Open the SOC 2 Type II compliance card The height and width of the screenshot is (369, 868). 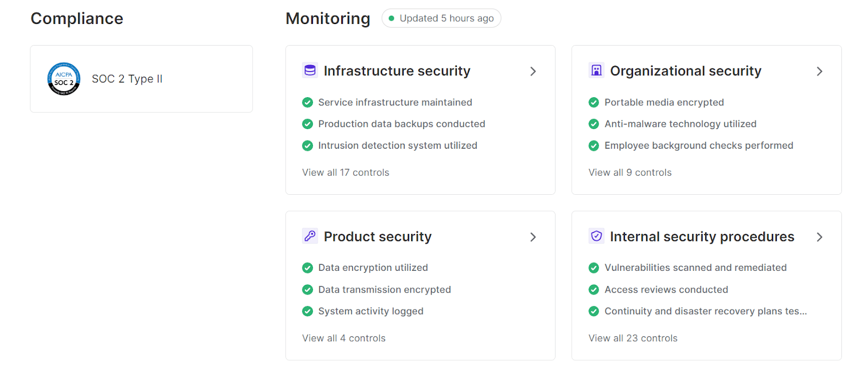[141, 79]
